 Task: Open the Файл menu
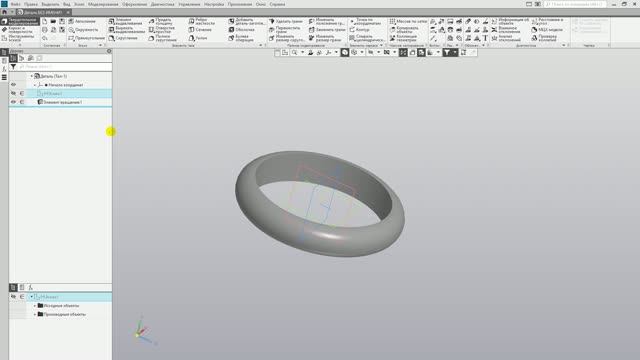16,4
